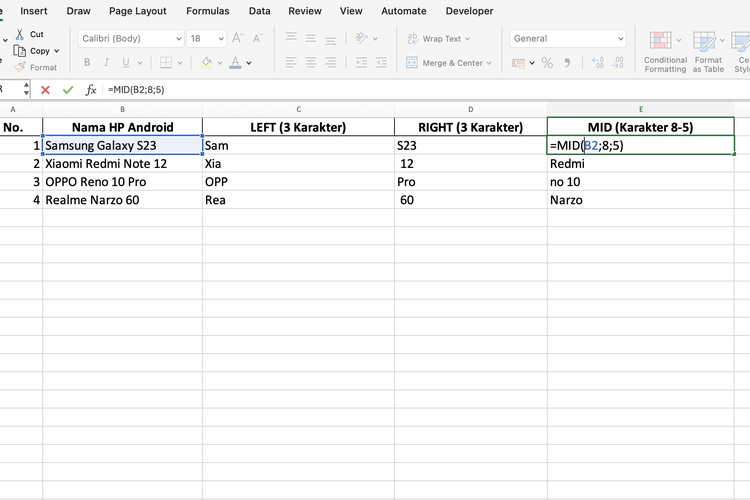Open the Developer tab
Viewport: 750px width, 500px height.
click(x=469, y=11)
